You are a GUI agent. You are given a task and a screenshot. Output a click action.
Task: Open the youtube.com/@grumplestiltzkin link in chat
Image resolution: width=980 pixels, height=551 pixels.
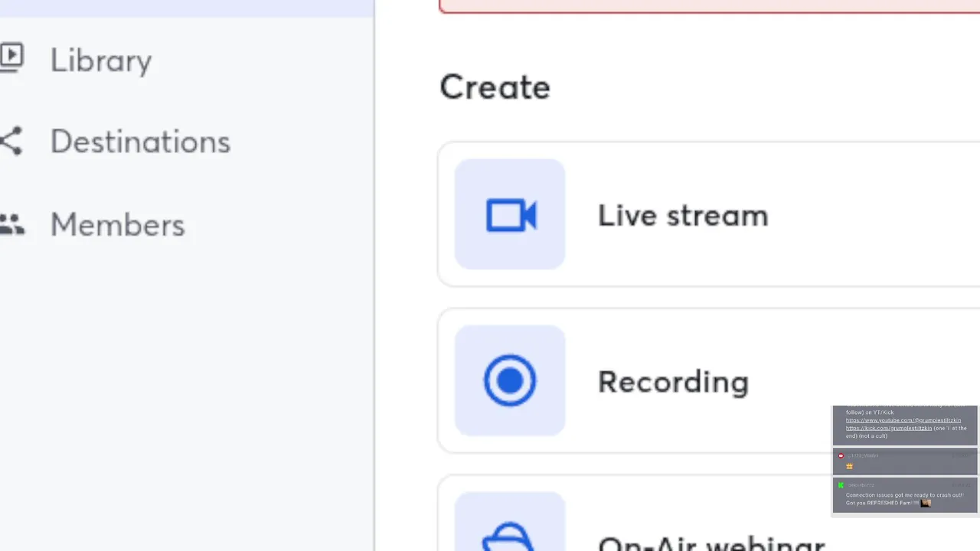[x=903, y=420]
